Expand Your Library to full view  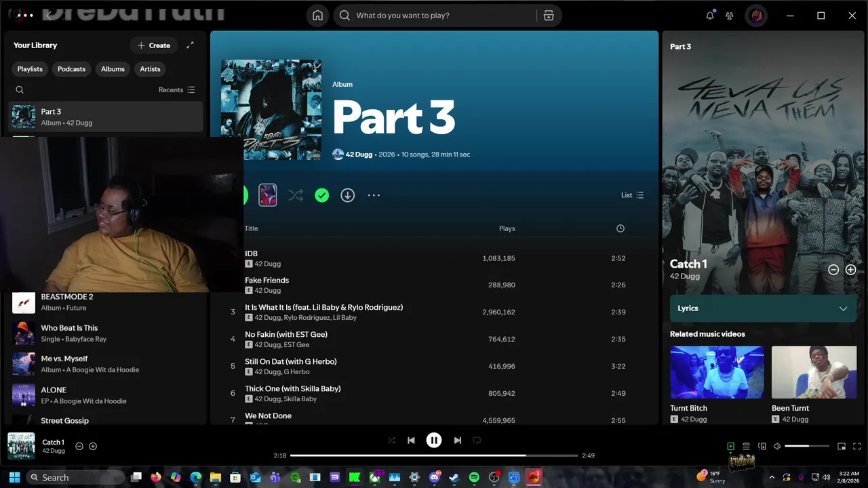pos(190,45)
